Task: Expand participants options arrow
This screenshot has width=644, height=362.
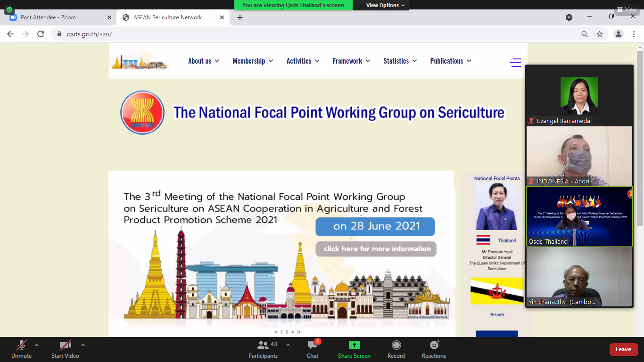Action: (288, 345)
